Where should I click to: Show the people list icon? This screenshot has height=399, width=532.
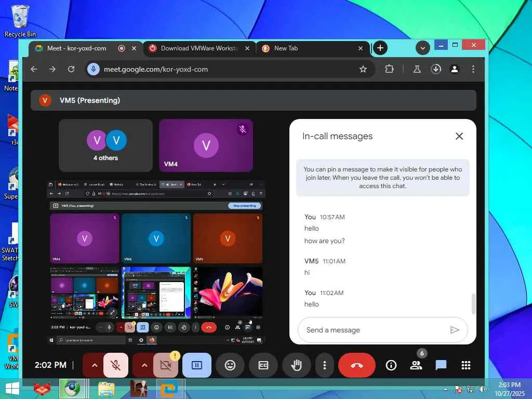(x=416, y=365)
